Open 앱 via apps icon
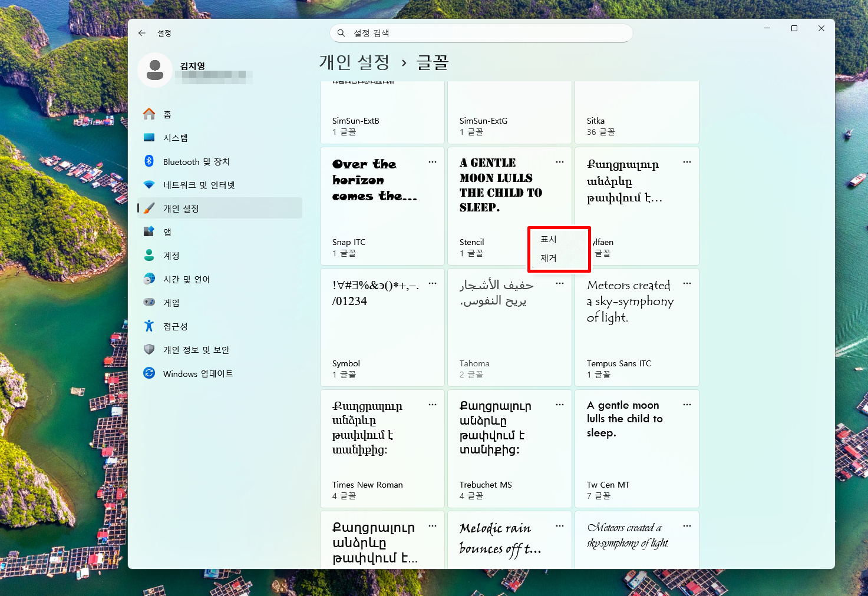 [x=149, y=231]
